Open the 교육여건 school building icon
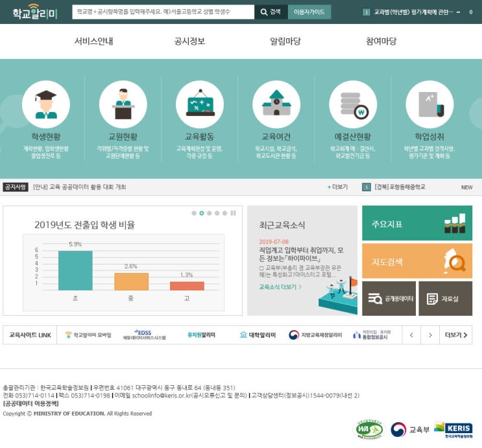482x448 pixels. point(276,104)
